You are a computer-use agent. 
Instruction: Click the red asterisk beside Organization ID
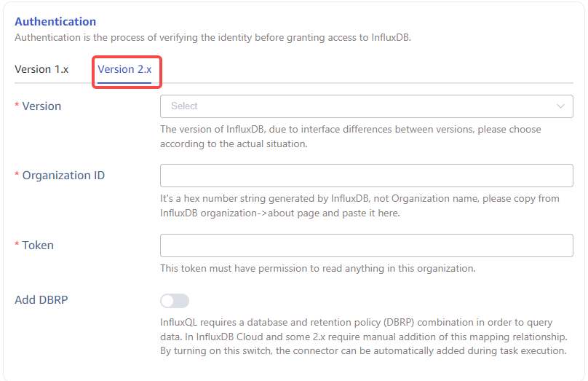[x=17, y=176]
